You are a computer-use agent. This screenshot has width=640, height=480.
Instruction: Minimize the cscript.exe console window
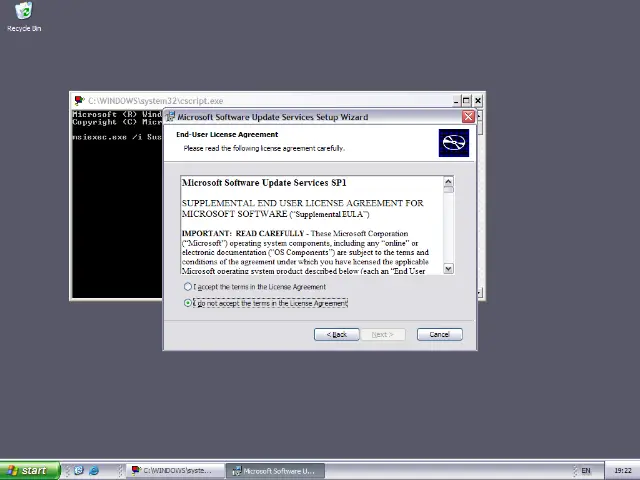click(456, 100)
